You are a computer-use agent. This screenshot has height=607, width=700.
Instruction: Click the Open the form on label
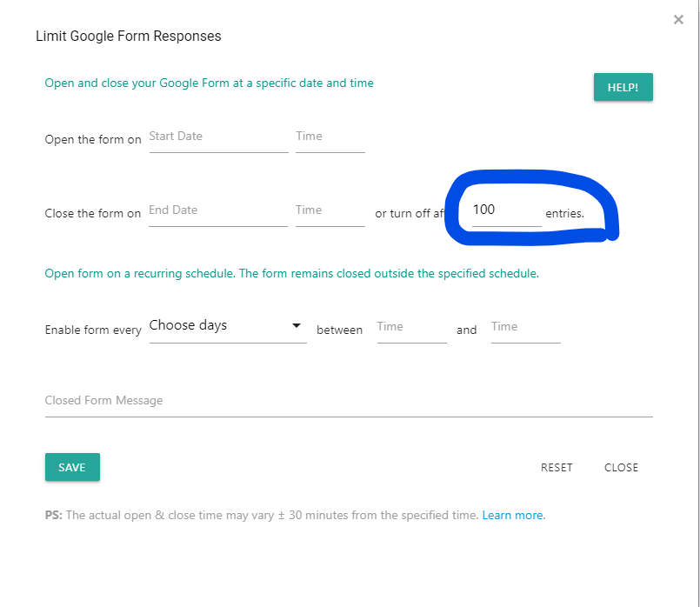click(93, 139)
